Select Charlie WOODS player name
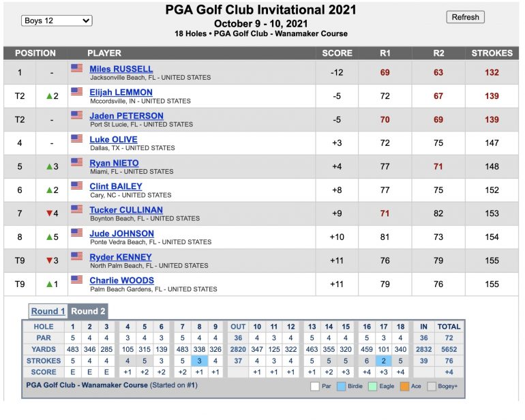Screen dimensions: 525x420 (122, 281)
